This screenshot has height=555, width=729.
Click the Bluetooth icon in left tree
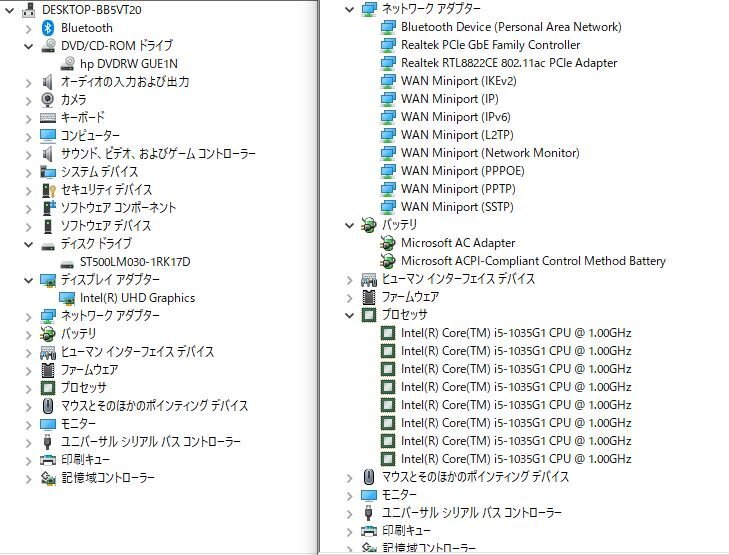[x=48, y=28]
